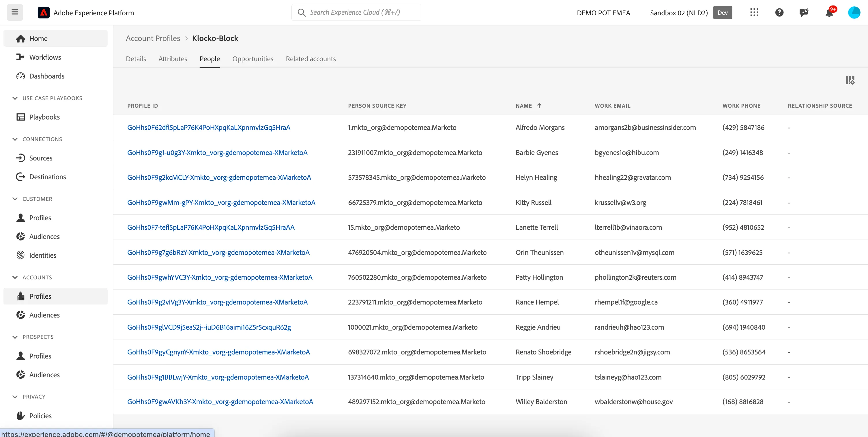Open Kitty Russell profile ID link
Screen dimensions: 868x437
(x=221, y=203)
